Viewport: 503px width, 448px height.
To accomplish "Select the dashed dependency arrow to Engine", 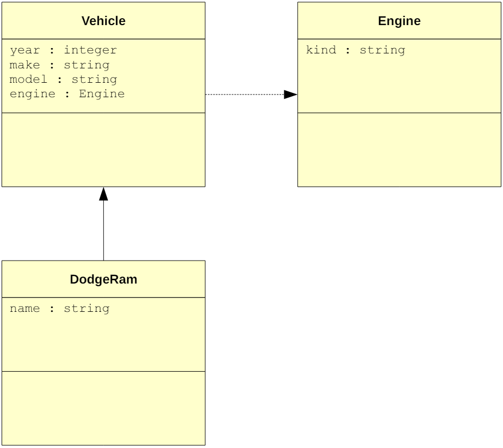I will coord(251,95).
